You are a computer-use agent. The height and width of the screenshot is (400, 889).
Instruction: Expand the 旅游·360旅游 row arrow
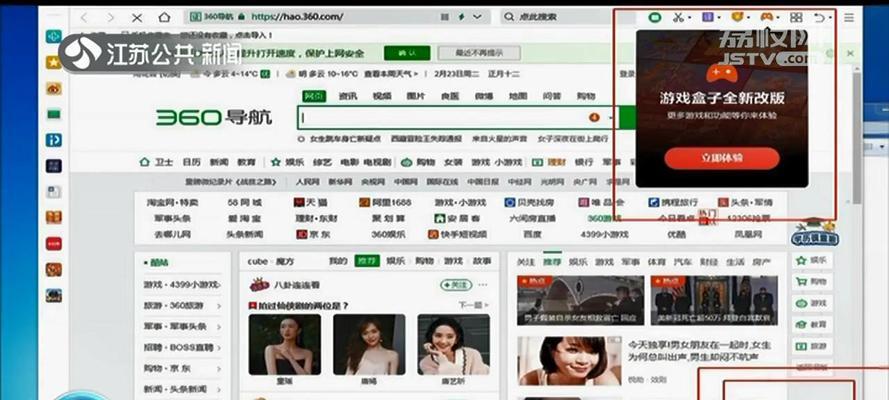tap(218, 307)
